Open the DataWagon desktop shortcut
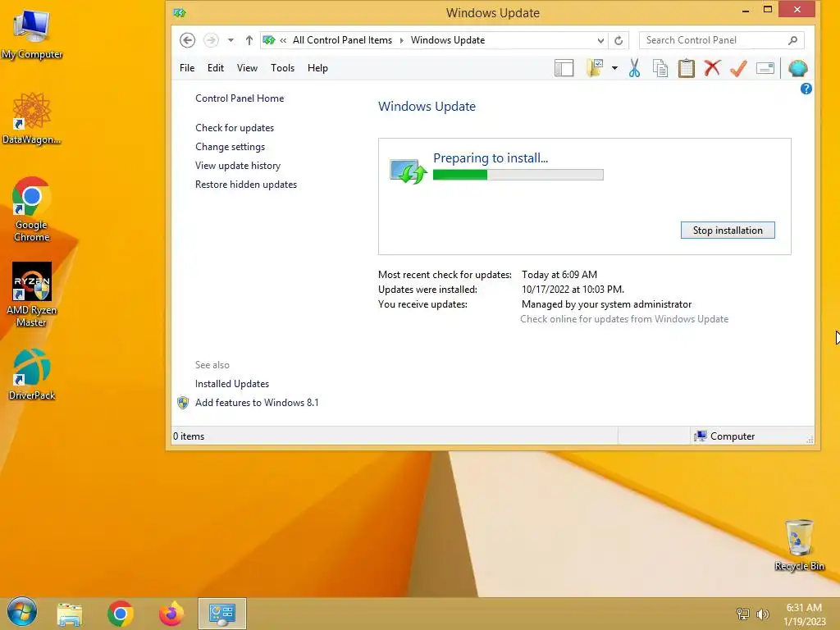Image resolution: width=840 pixels, height=630 pixels. coord(32,118)
